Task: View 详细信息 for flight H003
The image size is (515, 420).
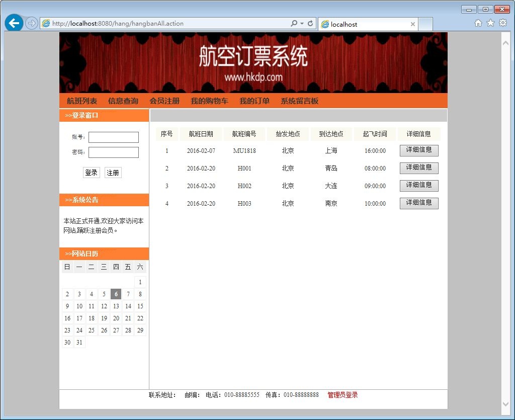Action: (419, 203)
